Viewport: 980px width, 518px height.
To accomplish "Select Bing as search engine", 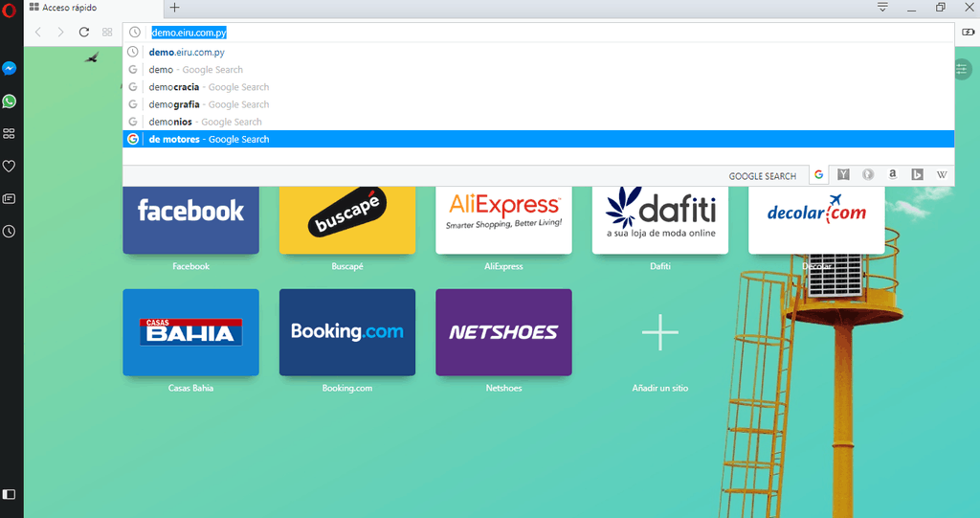I will pyautogui.click(x=917, y=174).
